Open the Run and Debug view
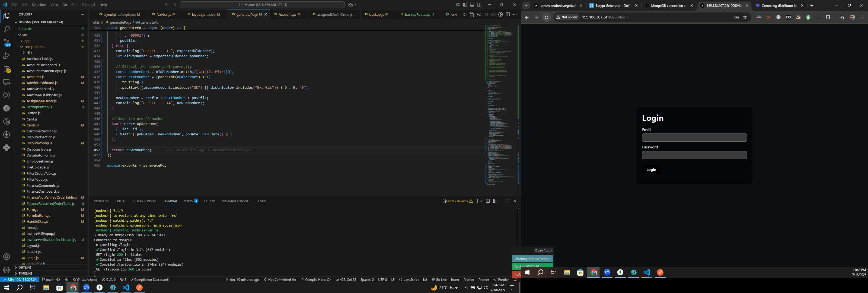The width and height of the screenshot is (868, 293). (7, 56)
